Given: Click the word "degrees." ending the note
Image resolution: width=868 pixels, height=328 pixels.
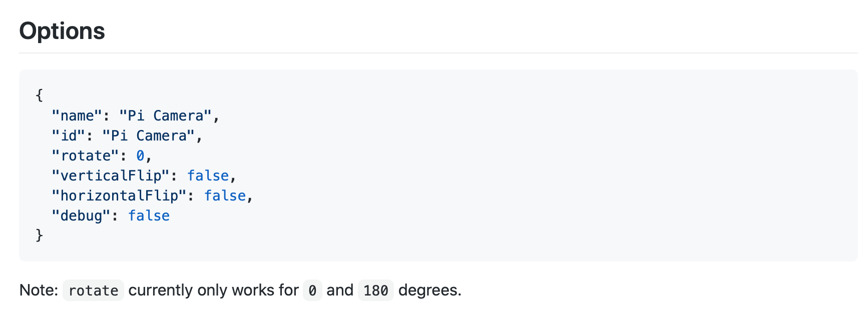Looking at the screenshot, I should point(429,290).
